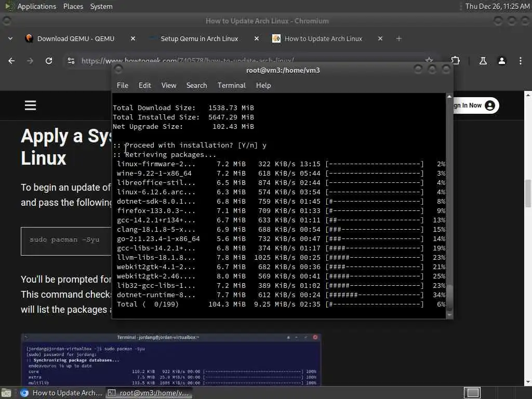Bookmark this page with the star icon

429,60
